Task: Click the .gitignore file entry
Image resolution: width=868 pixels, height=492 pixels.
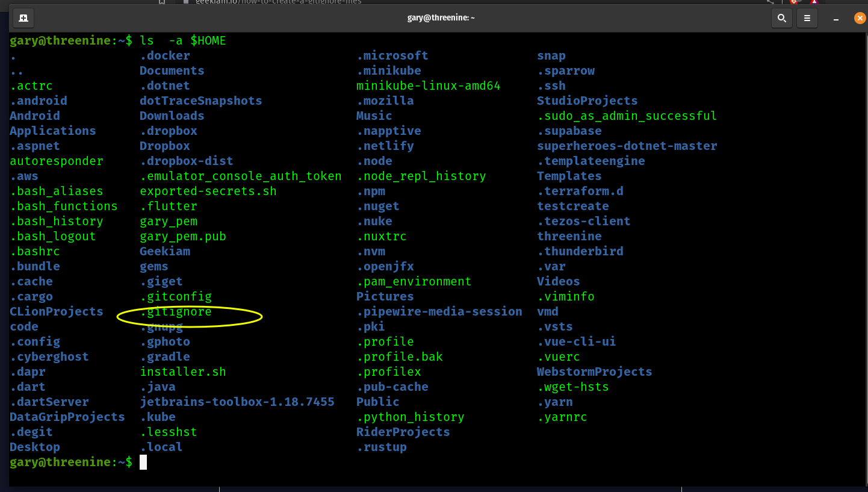Action: 176,311
